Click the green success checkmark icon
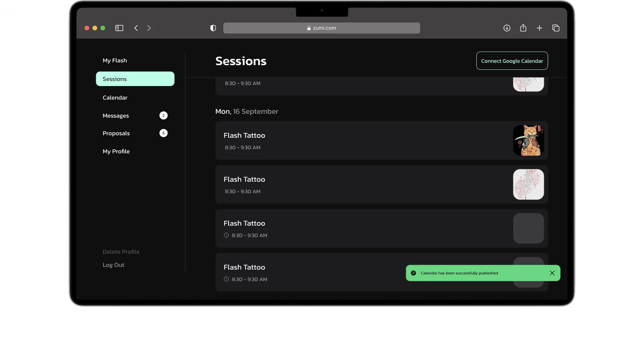The width and height of the screenshot is (644, 362). [413, 273]
